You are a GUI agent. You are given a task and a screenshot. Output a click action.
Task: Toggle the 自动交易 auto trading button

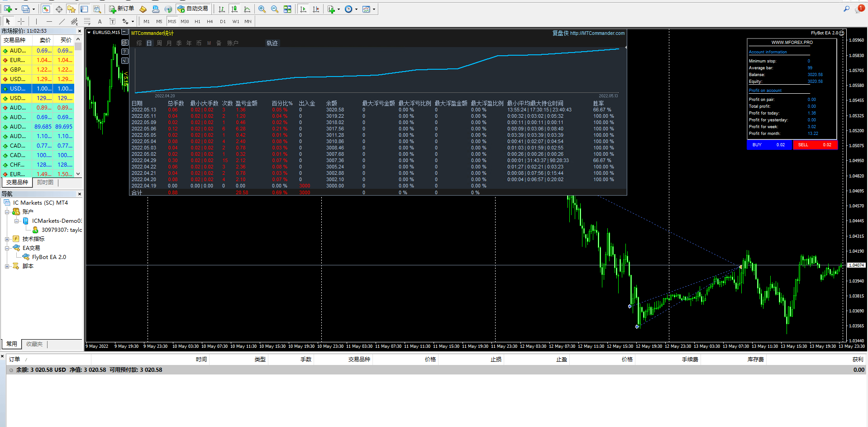[193, 9]
